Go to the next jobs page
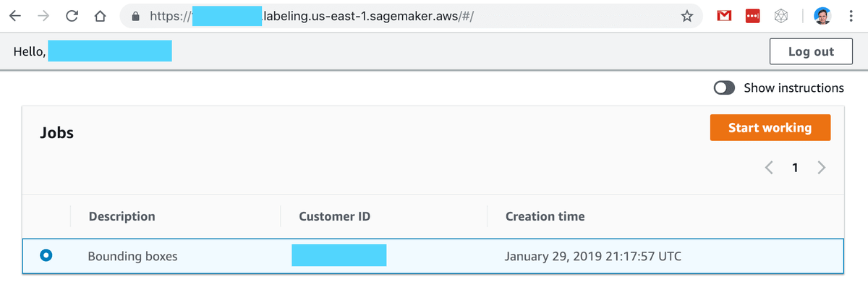This screenshot has height=303, width=868. pos(821,168)
